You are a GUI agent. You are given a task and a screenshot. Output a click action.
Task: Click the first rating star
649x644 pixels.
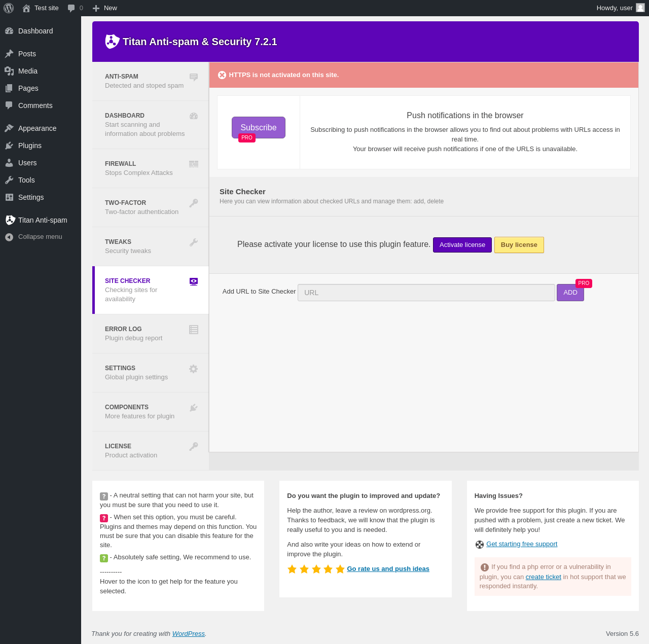coord(292,569)
